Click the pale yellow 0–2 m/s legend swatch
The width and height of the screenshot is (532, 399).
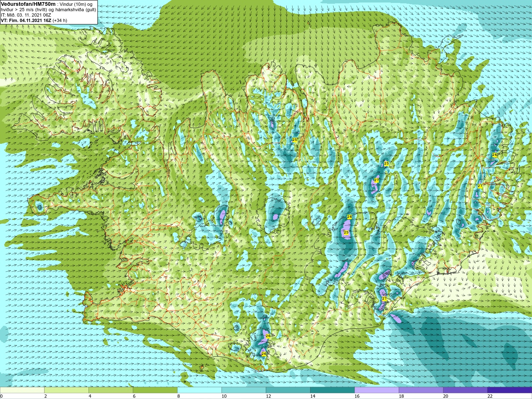click(22, 390)
